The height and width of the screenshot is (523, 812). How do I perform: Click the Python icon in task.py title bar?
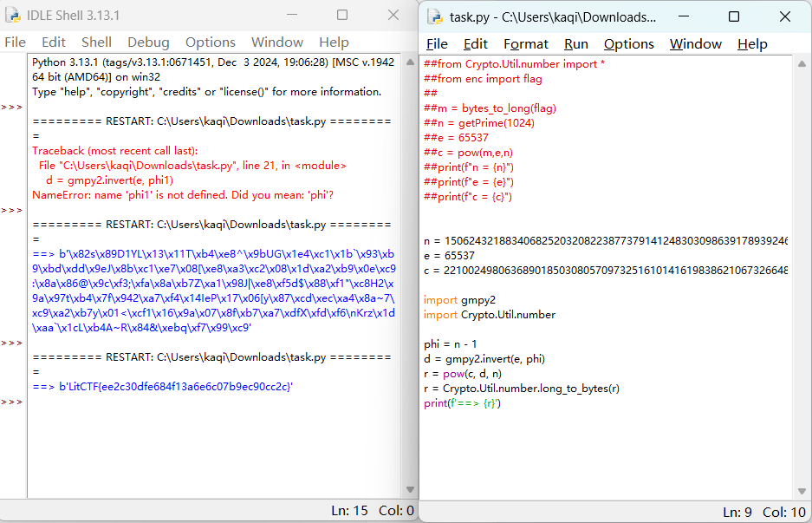434,17
